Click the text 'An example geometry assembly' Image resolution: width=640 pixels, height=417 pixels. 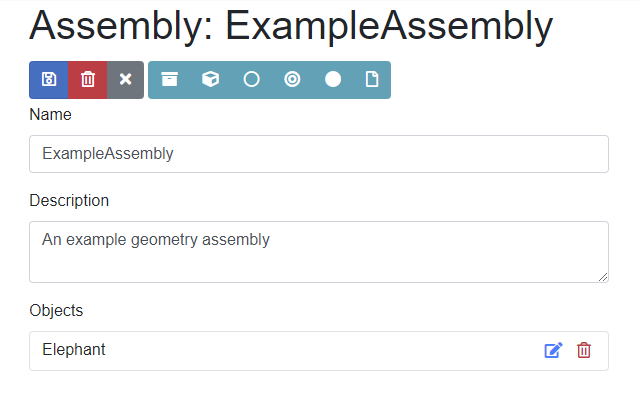(x=156, y=240)
